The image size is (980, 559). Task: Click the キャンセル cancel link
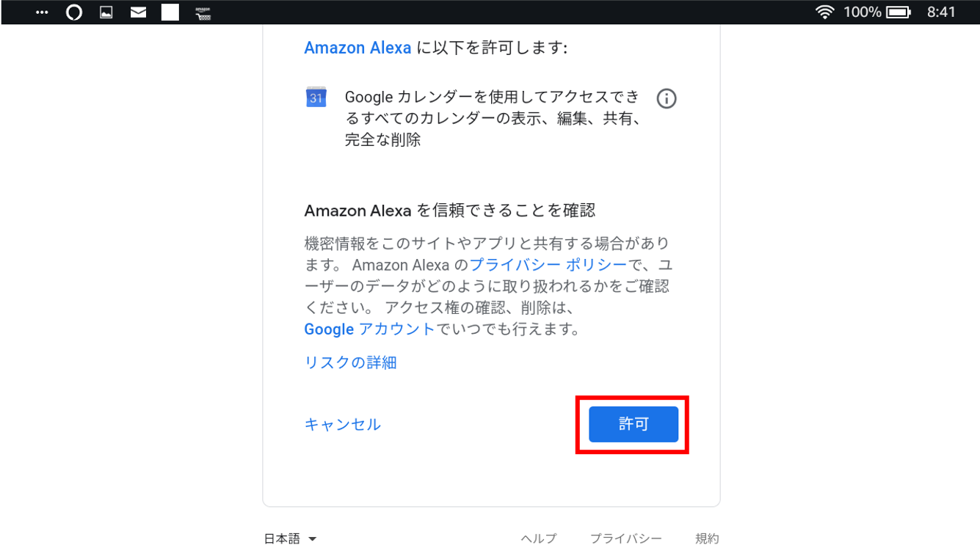tap(342, 425)
